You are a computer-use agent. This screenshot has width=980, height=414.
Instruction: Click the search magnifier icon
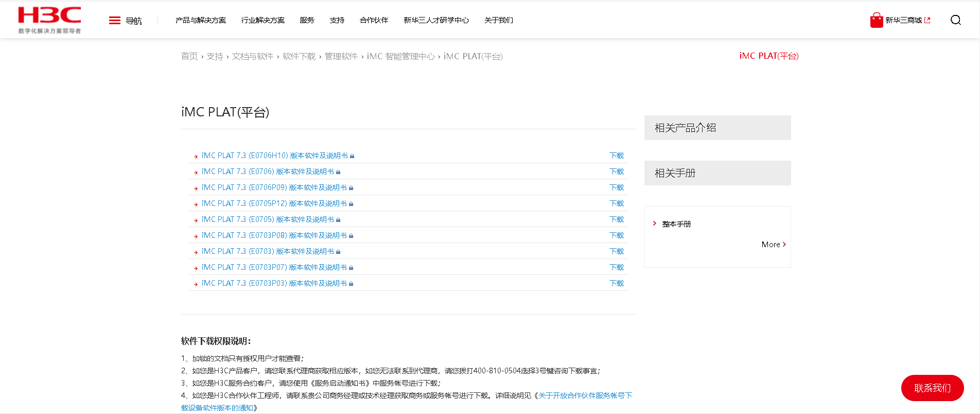[955, 20]
